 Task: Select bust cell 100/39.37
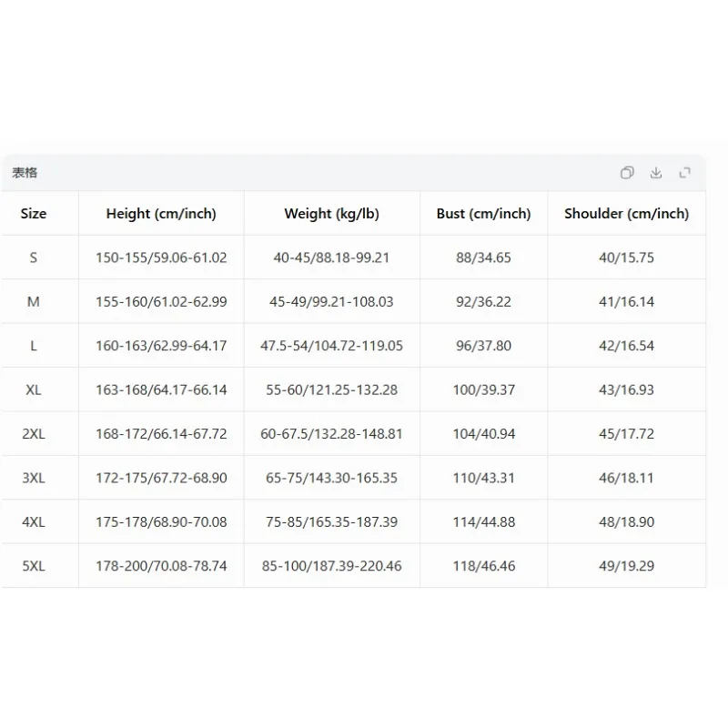pyautogui.click(x=484, y=389)
